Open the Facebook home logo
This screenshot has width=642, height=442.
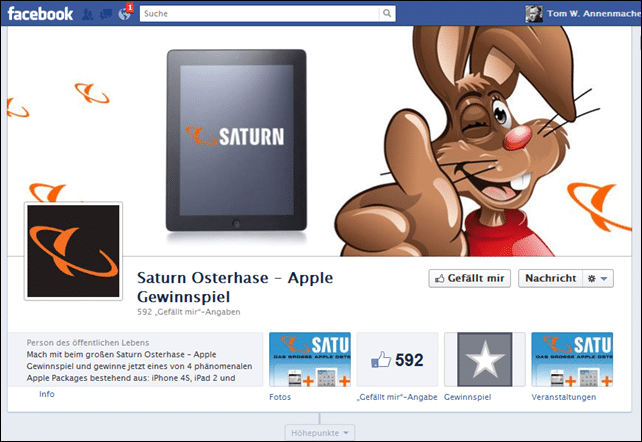[40, 14]
